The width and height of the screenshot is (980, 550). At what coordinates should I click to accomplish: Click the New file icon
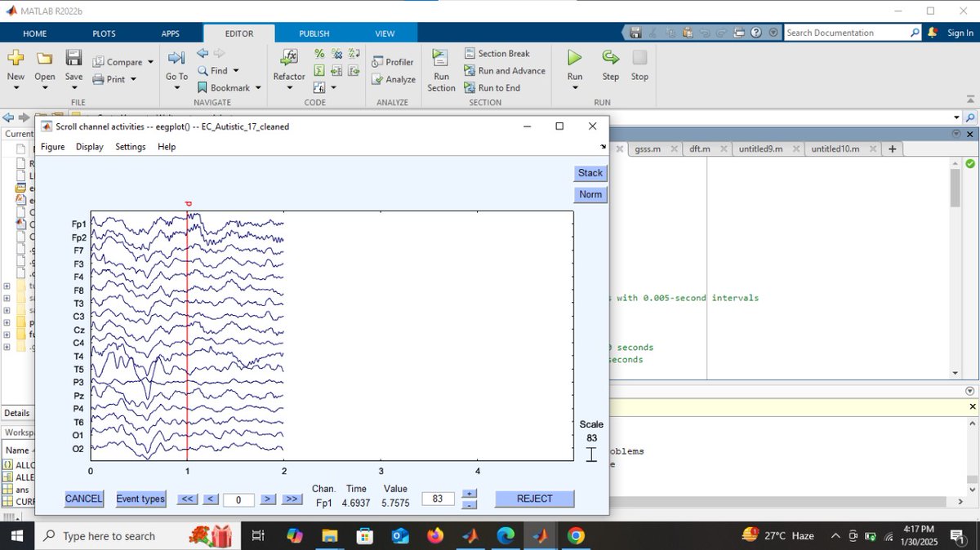pos(16,58)
